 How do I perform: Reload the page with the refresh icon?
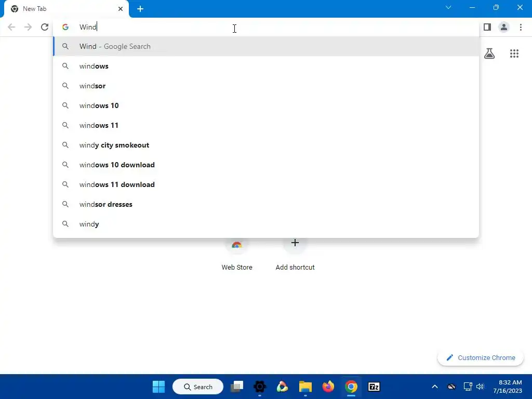(x=45, y=27)
